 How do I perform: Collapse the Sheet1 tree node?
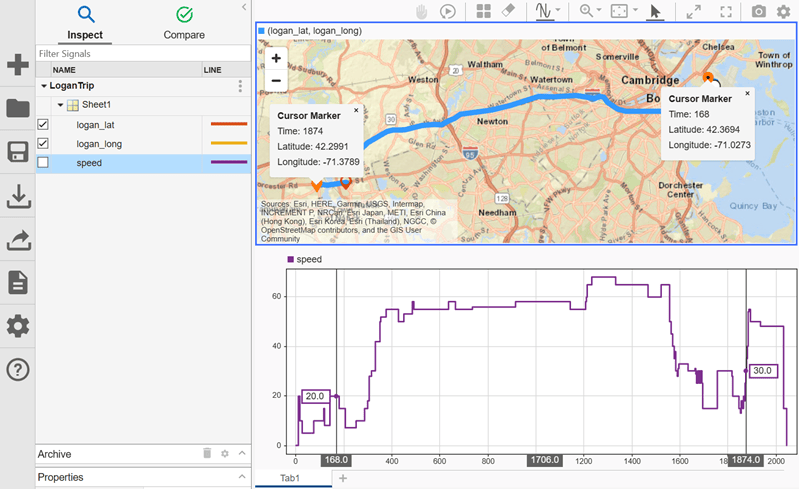click(60, 105)
